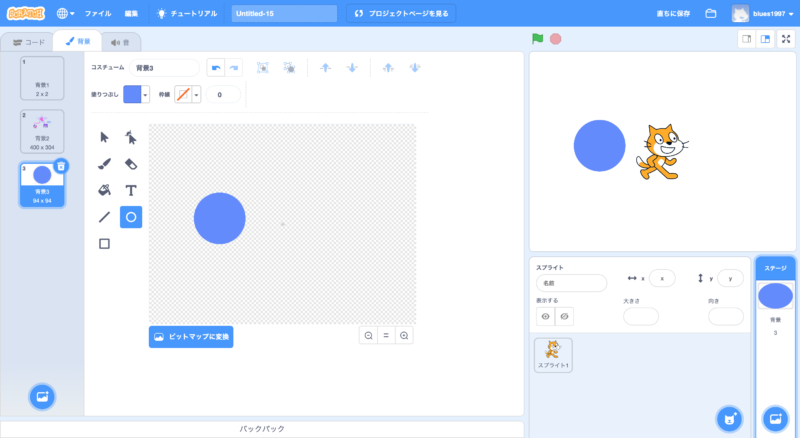Select the Text tool
Screen dimensions: 800x438
click(x=131, y=190)
